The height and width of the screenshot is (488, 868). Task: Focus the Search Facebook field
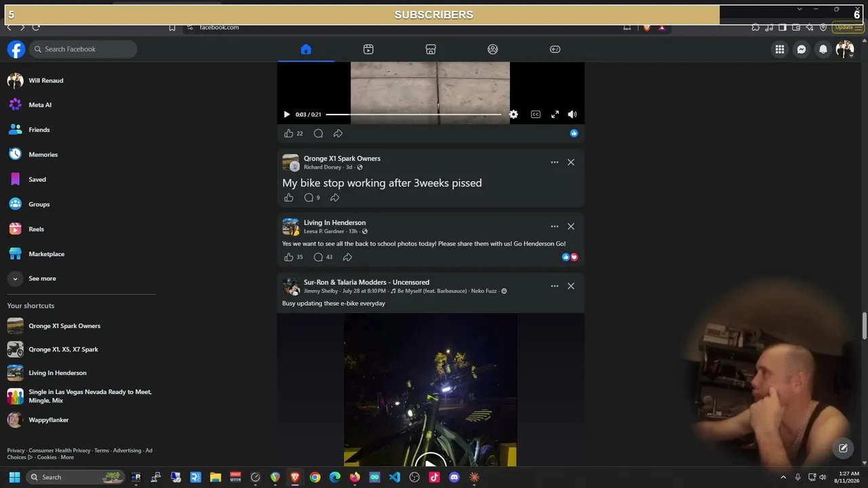point(83,49)
